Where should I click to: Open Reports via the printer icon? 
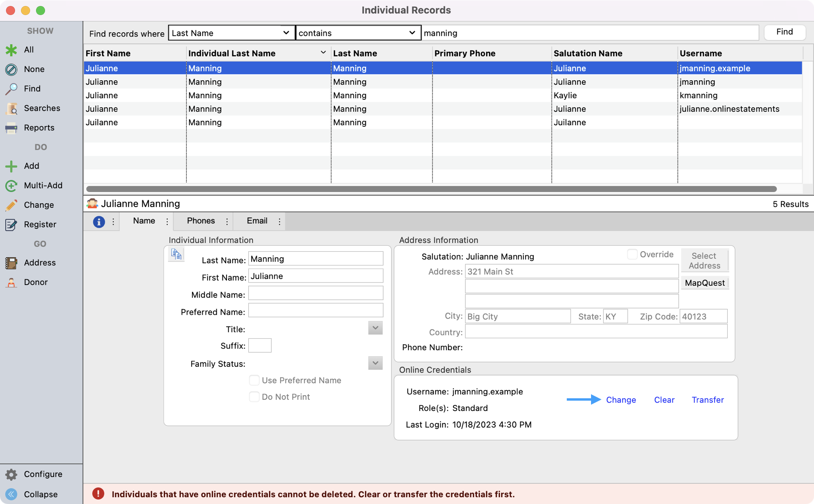(11, 128)
